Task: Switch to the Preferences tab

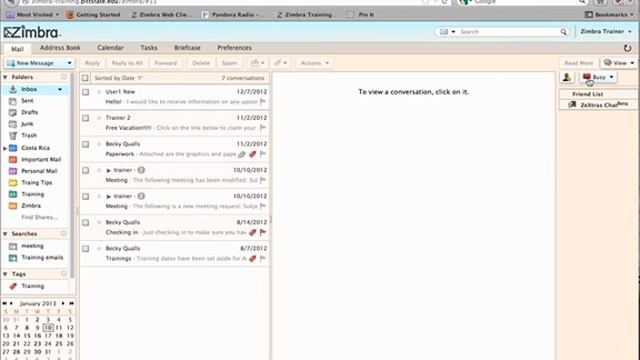Action: click(234, 48)
